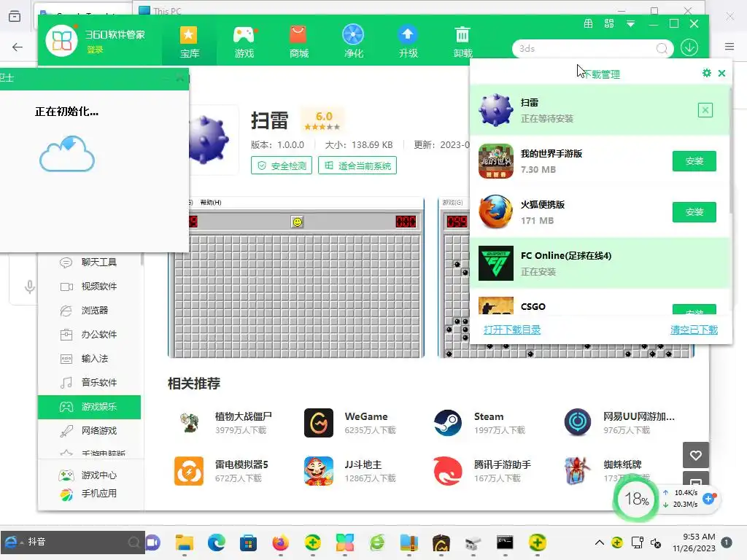The image size is (747, 560).
Task: Select 视频软件 category
Action: (89, 286)
